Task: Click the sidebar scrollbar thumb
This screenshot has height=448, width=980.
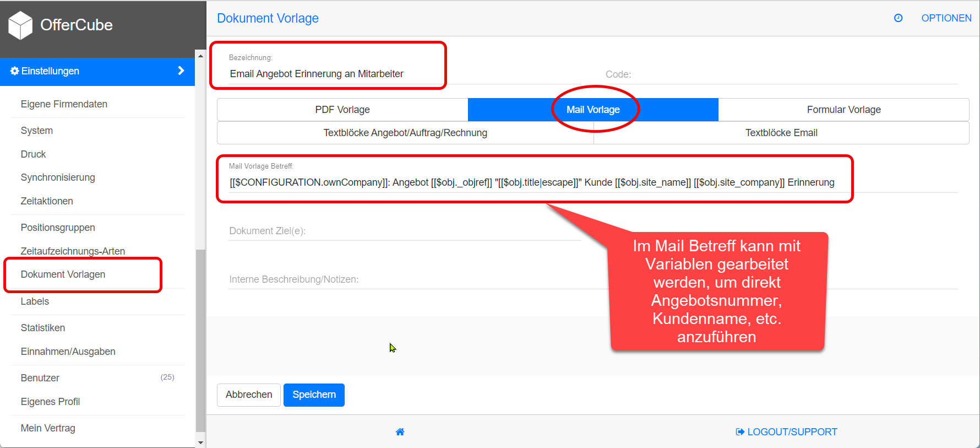Action: [200, 341]
